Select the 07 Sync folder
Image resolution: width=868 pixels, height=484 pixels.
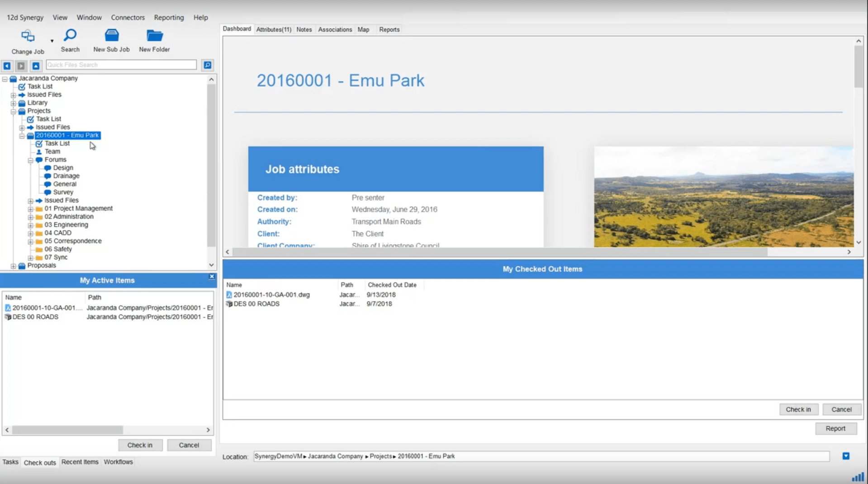tap(56, 257)
